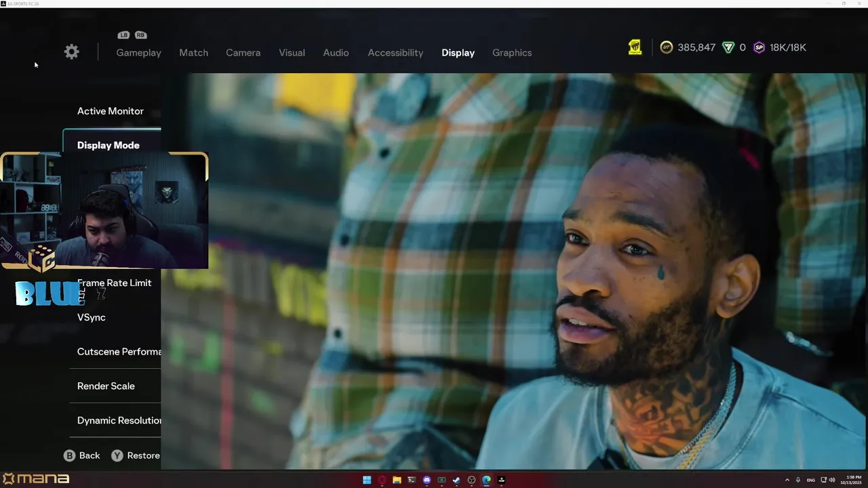This screenshot has height=488, width=868.
Task: Open the clock and date panel
Action: (x=851, y=480)
